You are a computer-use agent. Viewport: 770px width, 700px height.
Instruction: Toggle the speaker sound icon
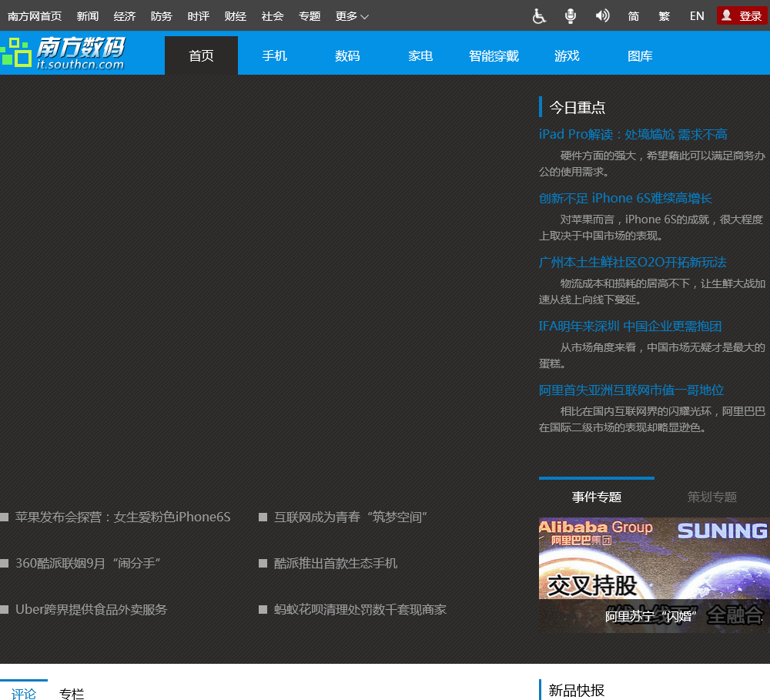coord(602,16)
